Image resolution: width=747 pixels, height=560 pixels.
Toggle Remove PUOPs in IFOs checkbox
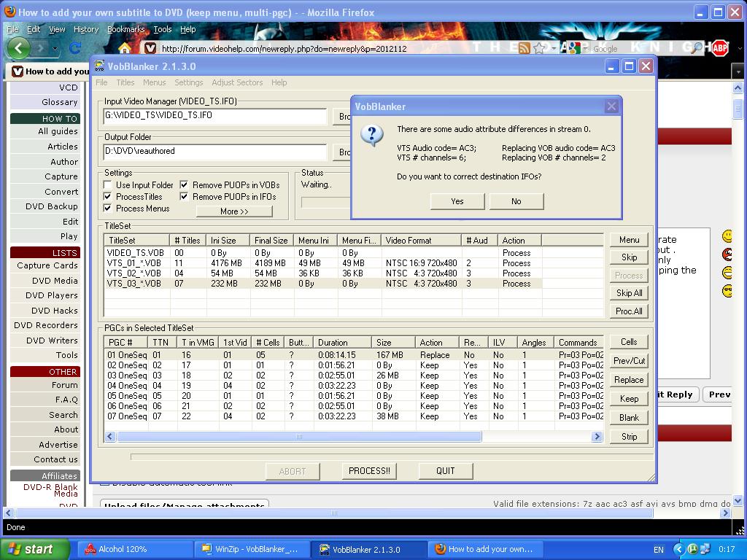click(x=184, y=197)
